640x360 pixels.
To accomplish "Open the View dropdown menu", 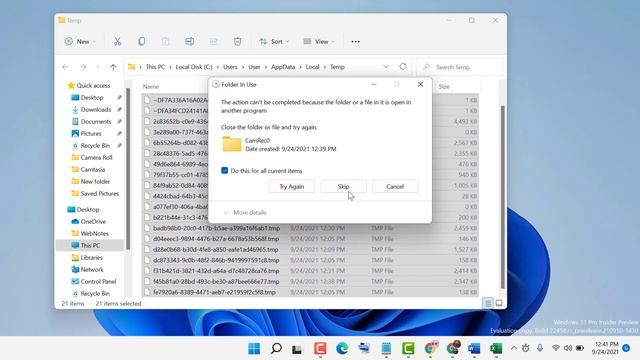I will click(x=319, y=42).
